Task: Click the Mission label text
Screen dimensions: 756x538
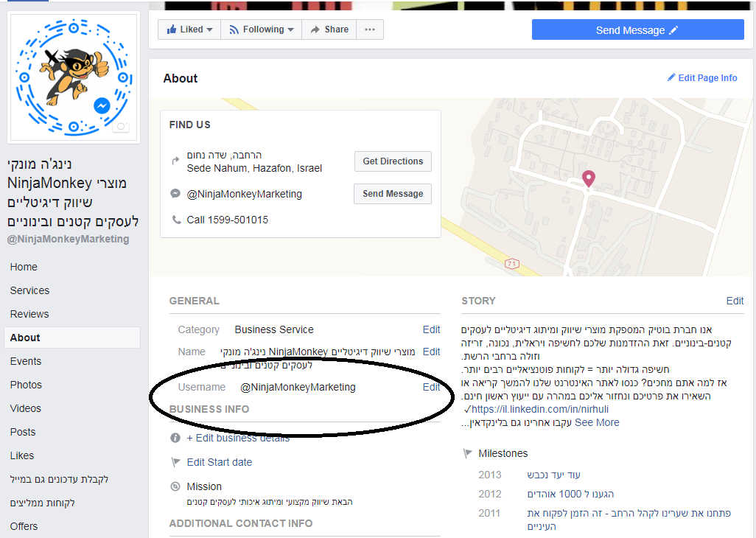Action: (x=204, y=486)
